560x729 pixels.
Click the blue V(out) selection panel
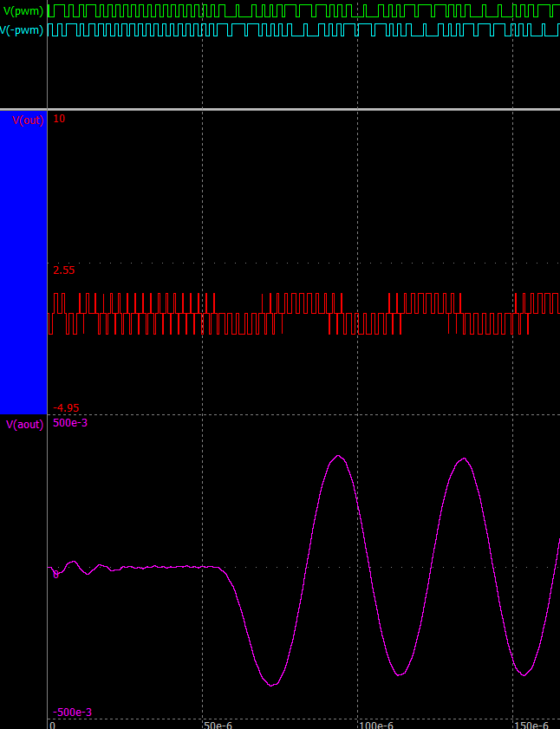23,263
